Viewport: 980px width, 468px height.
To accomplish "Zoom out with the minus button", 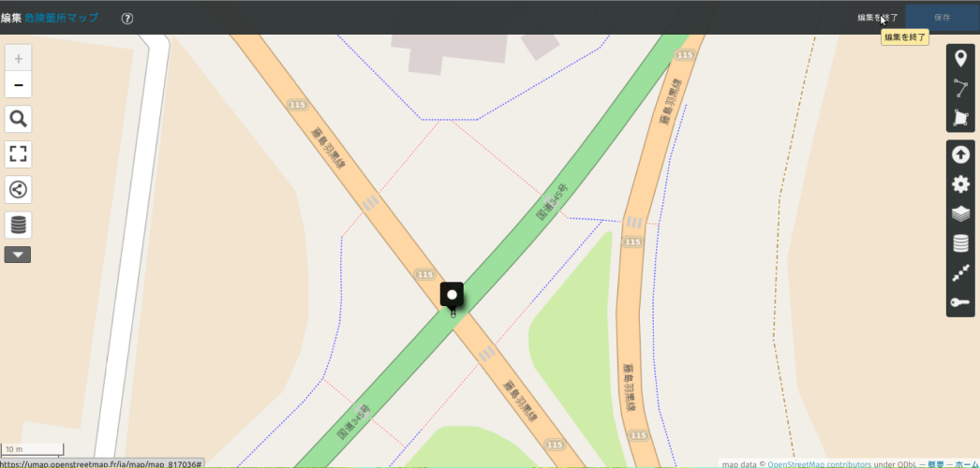I will tap(19, 85).
